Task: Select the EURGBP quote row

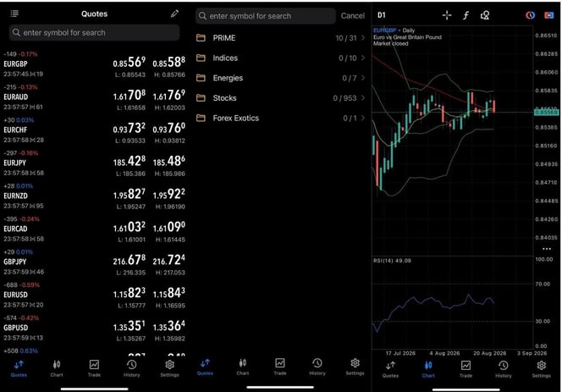Action: click(x=94, y=64)
